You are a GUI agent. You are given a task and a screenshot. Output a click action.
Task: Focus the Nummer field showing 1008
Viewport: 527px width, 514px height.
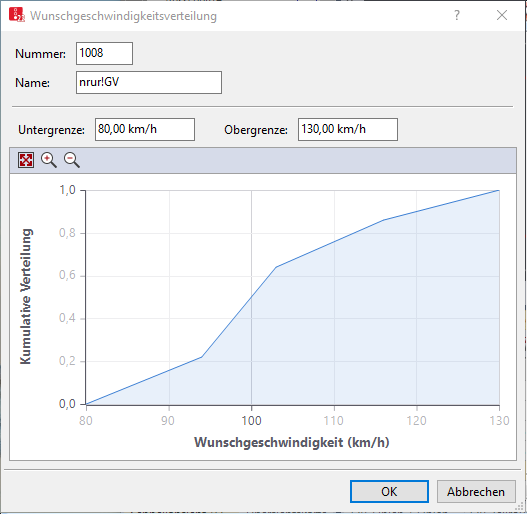pyautogui.click(x=104, y=53)
